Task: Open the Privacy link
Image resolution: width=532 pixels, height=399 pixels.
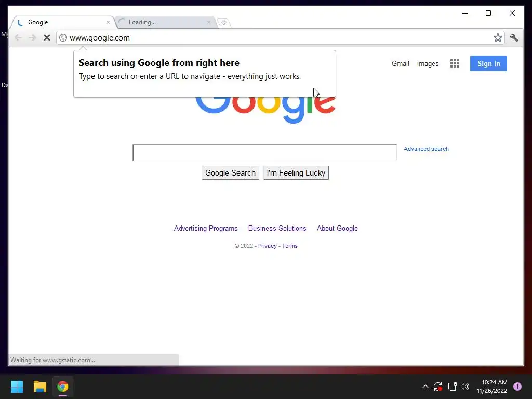Action: (268, 246)
